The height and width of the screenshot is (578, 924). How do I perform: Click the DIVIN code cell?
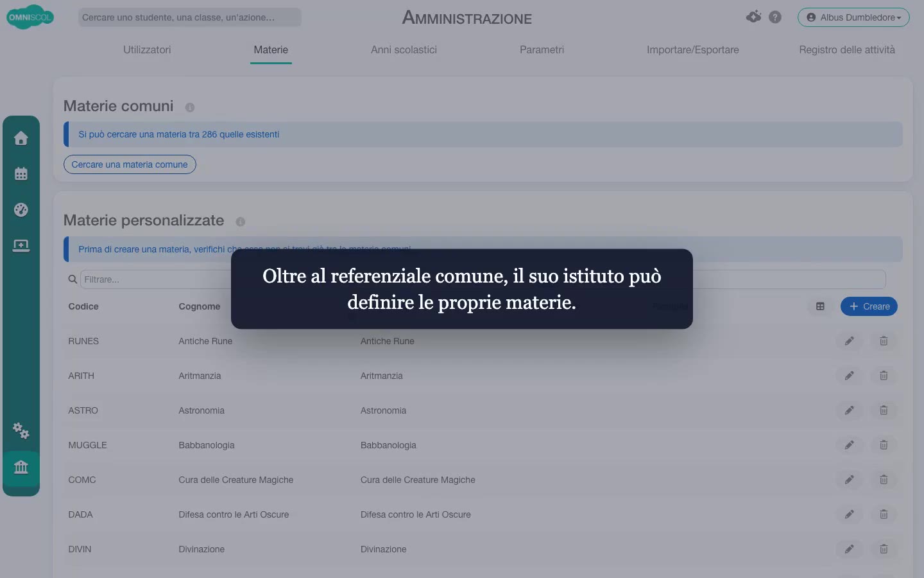point(80,549)
